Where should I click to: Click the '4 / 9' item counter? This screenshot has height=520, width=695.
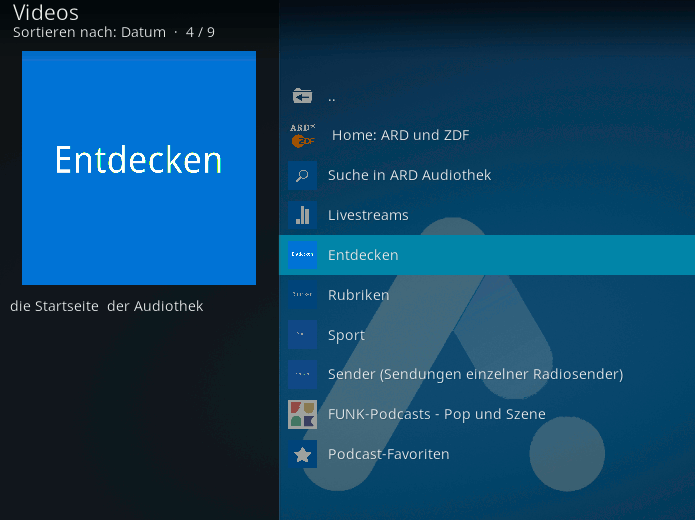click(x=200, y=32)
